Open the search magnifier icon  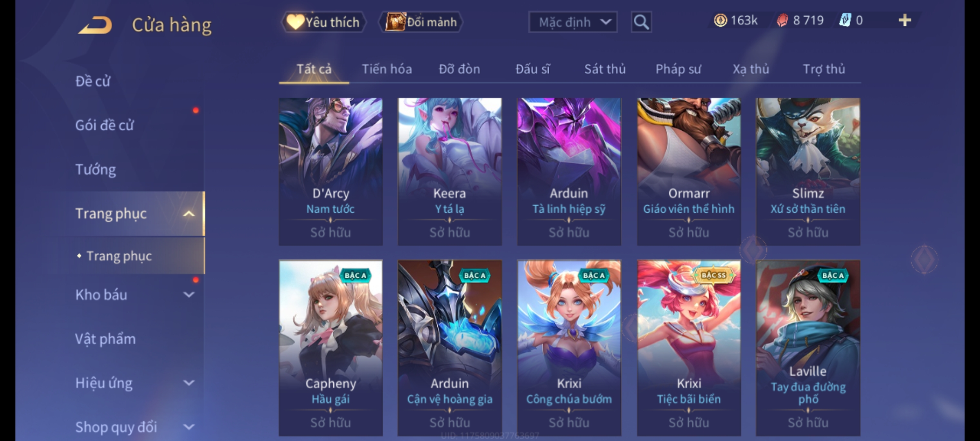[x=641, y=22]
